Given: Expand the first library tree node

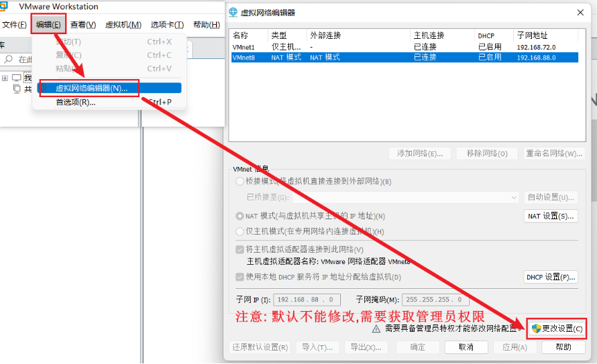Looking at the screenshot, I should tap(5, 78).
